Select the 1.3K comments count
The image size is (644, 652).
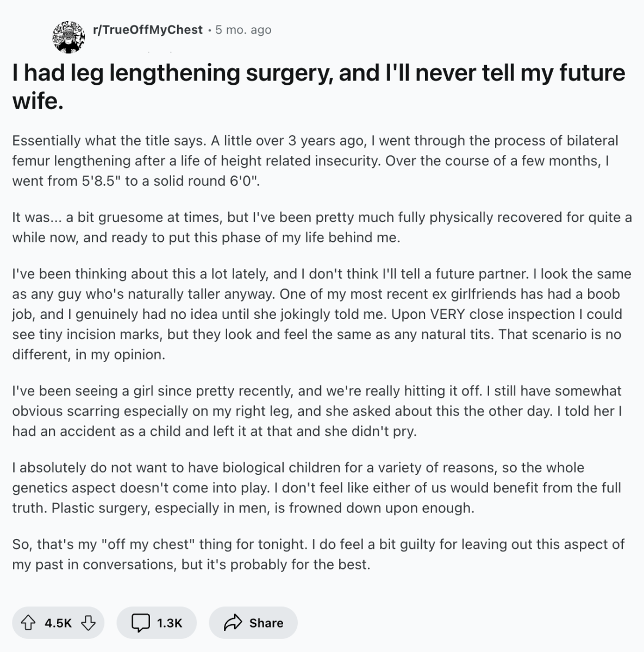(170, 623)
